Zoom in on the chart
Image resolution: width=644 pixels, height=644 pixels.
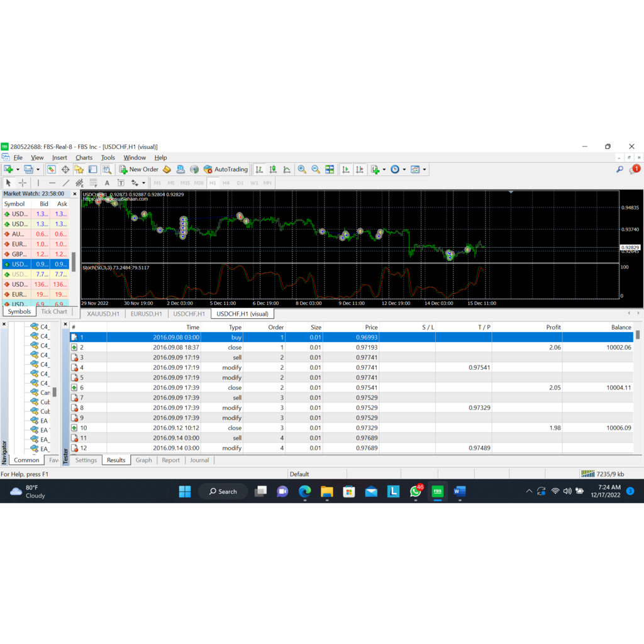302,169
